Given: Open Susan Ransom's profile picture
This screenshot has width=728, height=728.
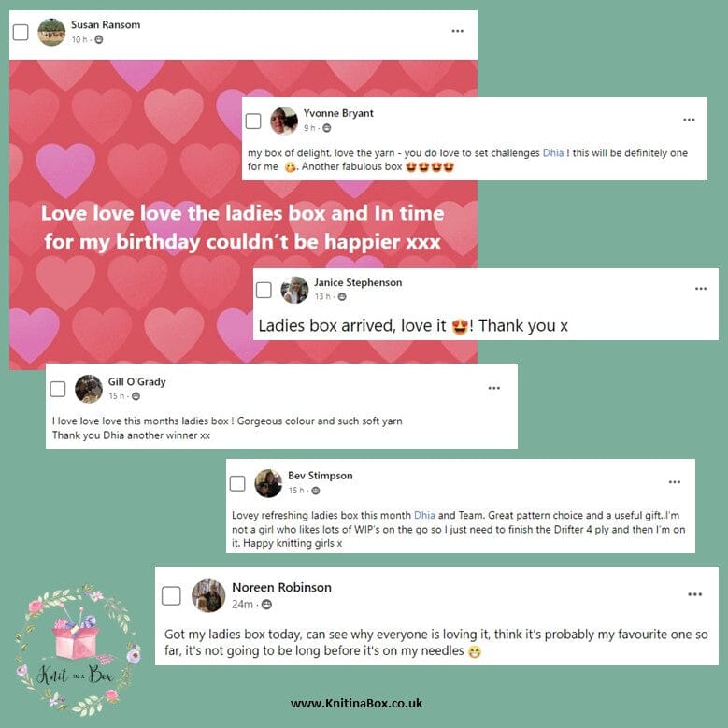Looking at the screenshot, I should pos(51,32).
